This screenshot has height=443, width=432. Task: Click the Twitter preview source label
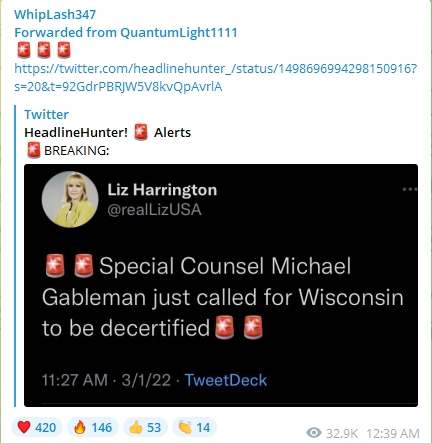(x=46, y=114)
